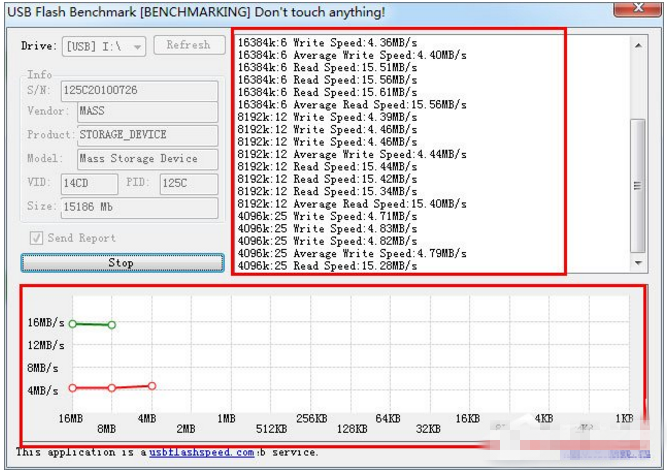Click the VID field showing 14CD
Image resolution: width=667 pixels, height=472 pixels.
coord(89,183)
